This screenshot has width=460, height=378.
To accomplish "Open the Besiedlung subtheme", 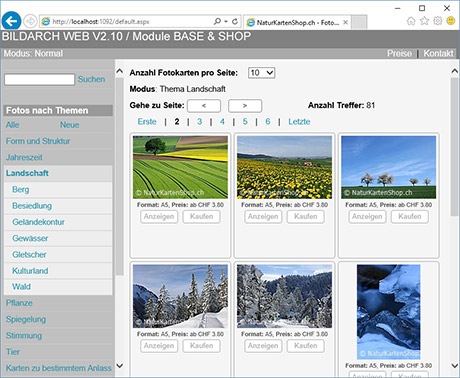I will tap(32, 206).
